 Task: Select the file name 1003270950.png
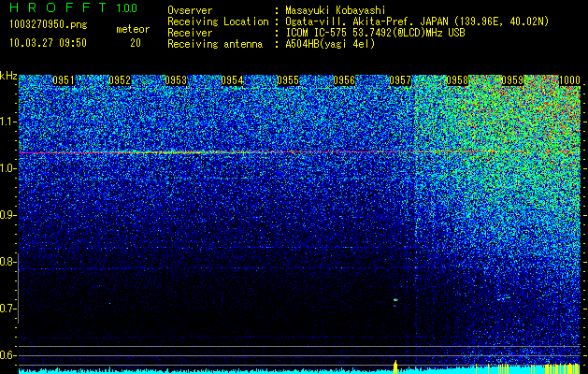pos(49,24)
